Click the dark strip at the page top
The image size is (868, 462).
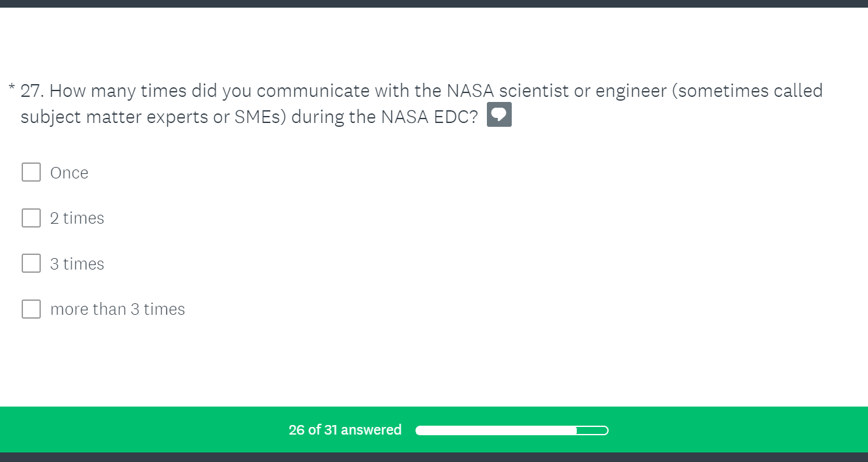[433, 3]
